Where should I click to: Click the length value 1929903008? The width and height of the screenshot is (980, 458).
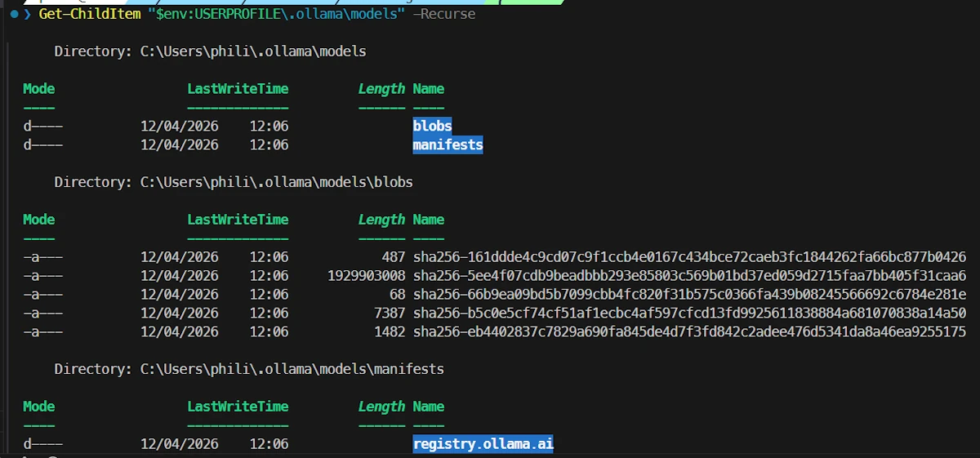(x=366, y=276)
